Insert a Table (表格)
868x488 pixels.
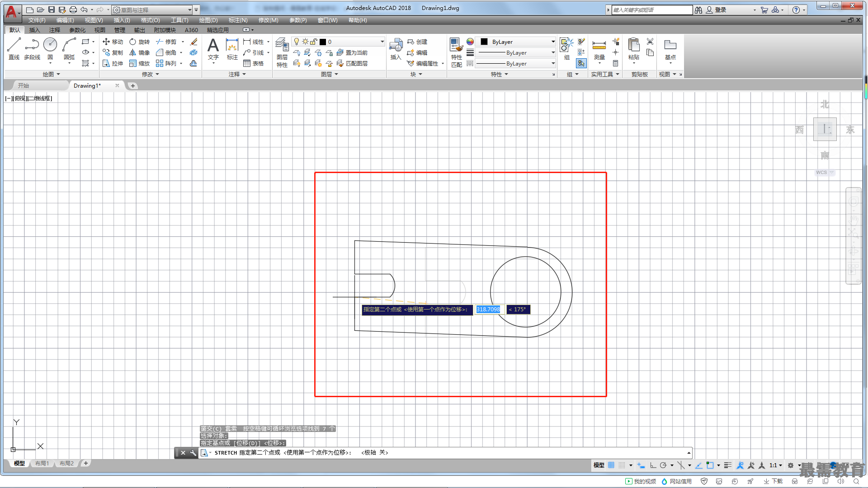click(254, 63)
